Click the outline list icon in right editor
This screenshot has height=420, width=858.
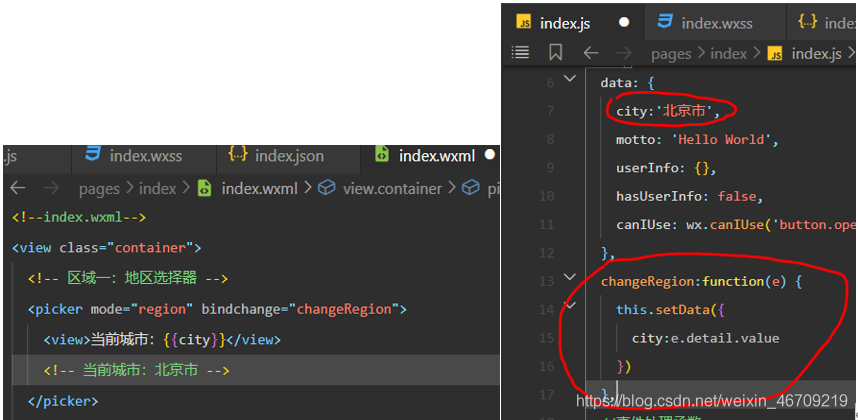[520, 53]
